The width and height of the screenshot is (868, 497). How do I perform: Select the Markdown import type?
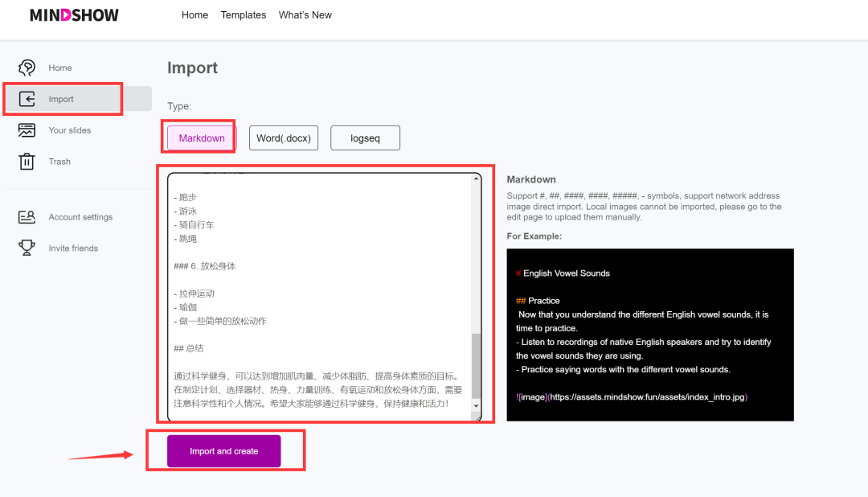(199, 138)
